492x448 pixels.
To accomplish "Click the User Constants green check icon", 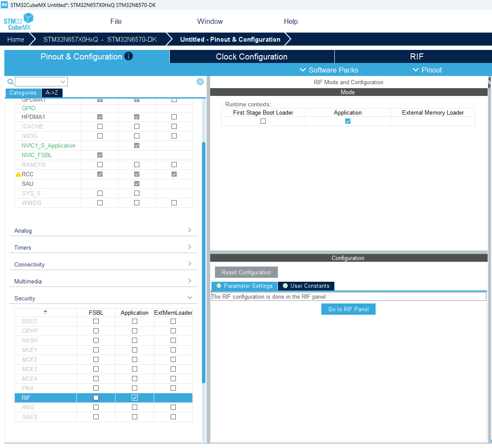I will (x=285, y=286).
